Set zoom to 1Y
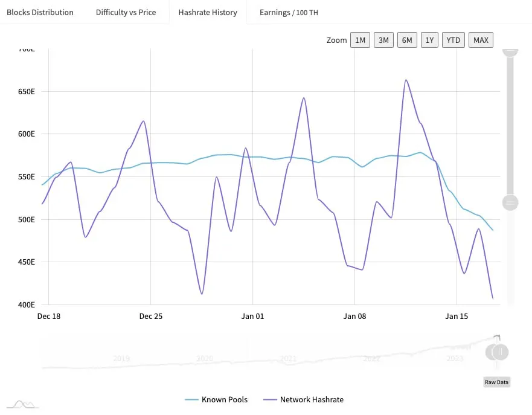This screenshot has width=532, height=415. (x=429, y=40)
